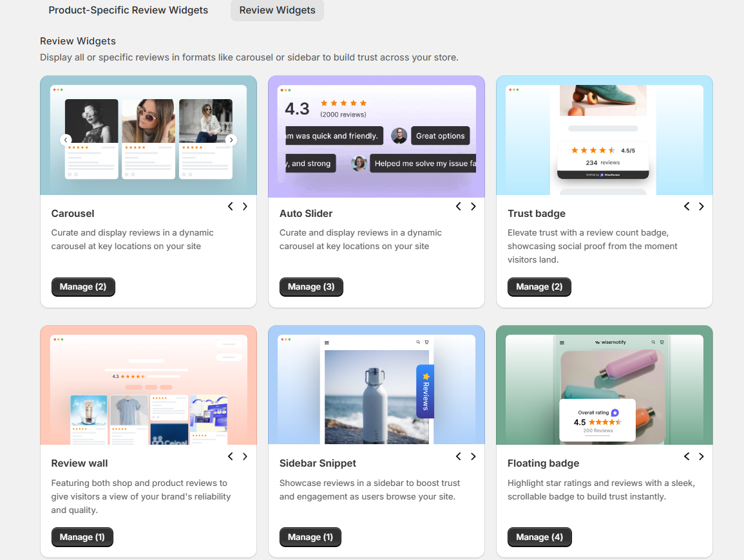Click the Carousel card's next arrow
This screenshot has height=560, width=744.
tap(245, 207)
